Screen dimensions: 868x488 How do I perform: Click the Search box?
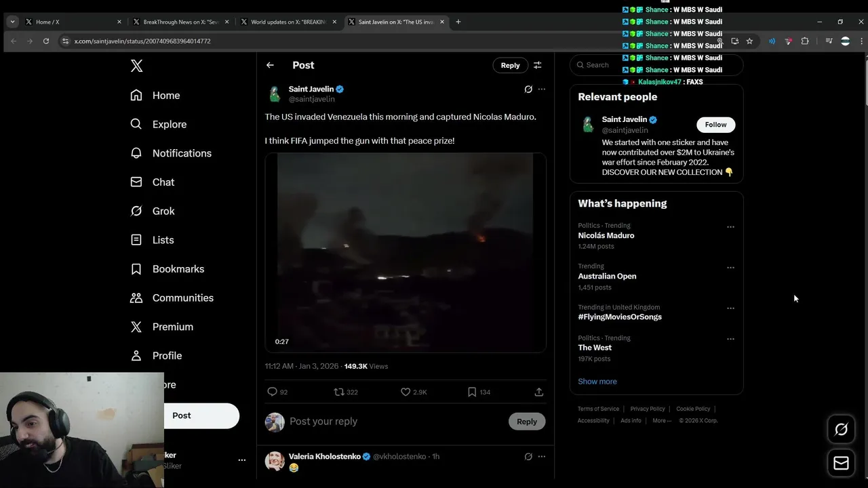(x=656, y=65)
